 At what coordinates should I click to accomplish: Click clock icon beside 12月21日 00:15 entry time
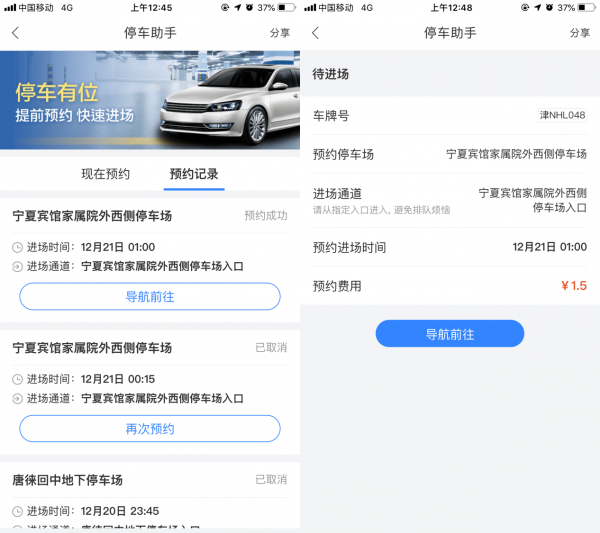tap(17, 379)
